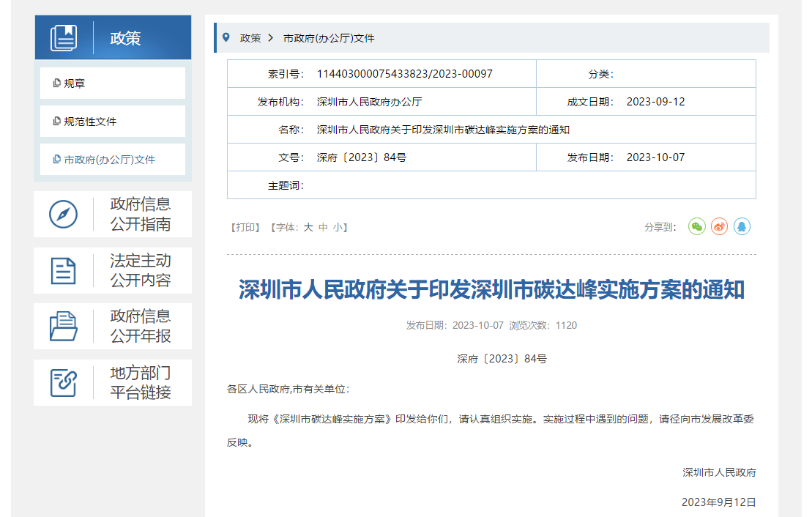
Task: Set font size to 中
Action: [323, 228]
